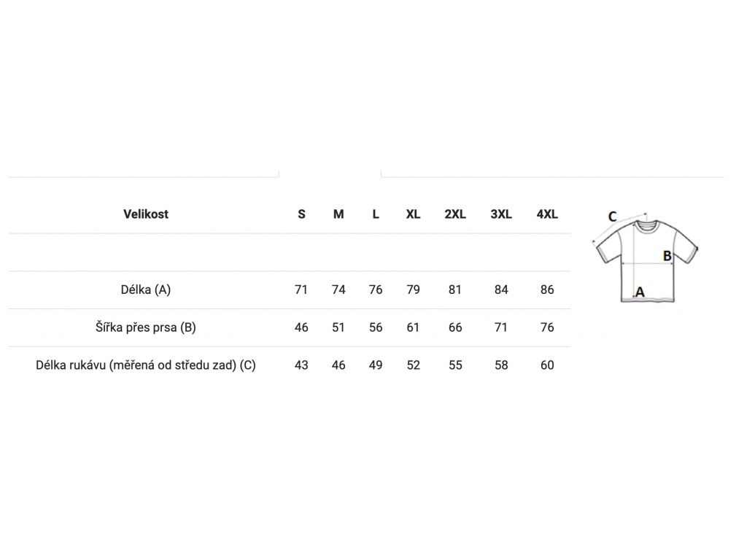Click the 49 sleeve length value for L
The height and width of the screenshot is (560, 747).
376,365
